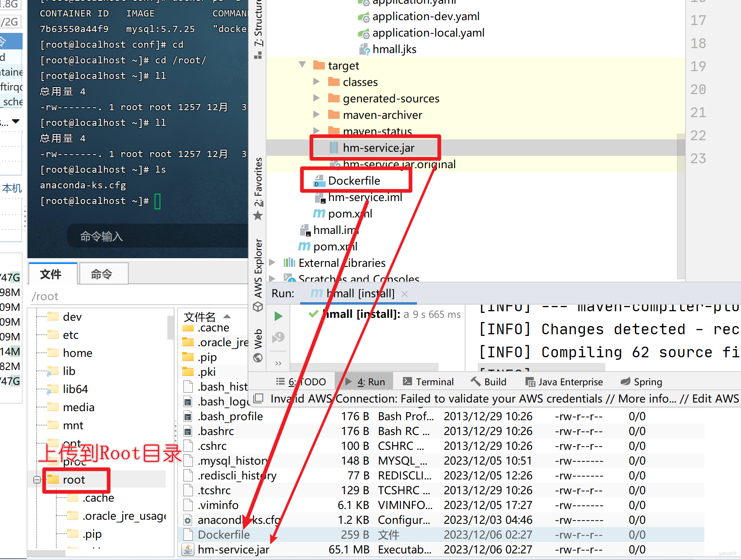741x560 pixels.
Task: Expand the maven-archiver folder
Action: click(317, 114)
